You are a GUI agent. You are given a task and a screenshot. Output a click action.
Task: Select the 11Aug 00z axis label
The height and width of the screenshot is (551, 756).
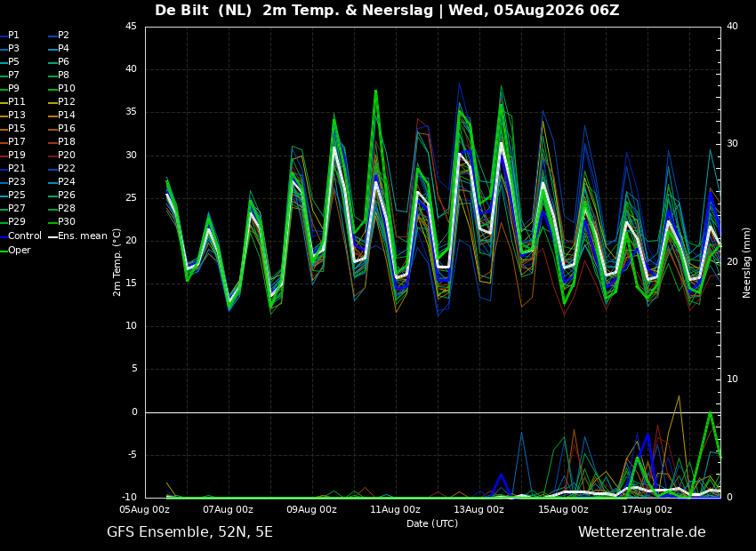coord(396,509)
